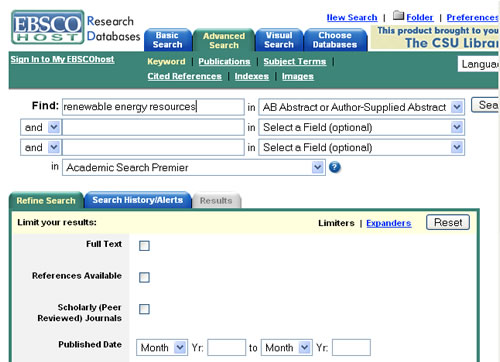Click the Find field containing renewable energy resources

[153, 107]
